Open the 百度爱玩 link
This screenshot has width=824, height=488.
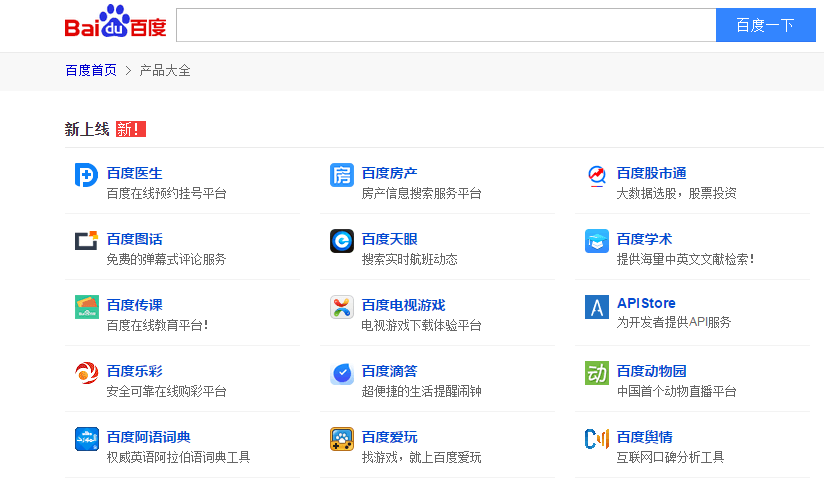(x=389, y=437)
